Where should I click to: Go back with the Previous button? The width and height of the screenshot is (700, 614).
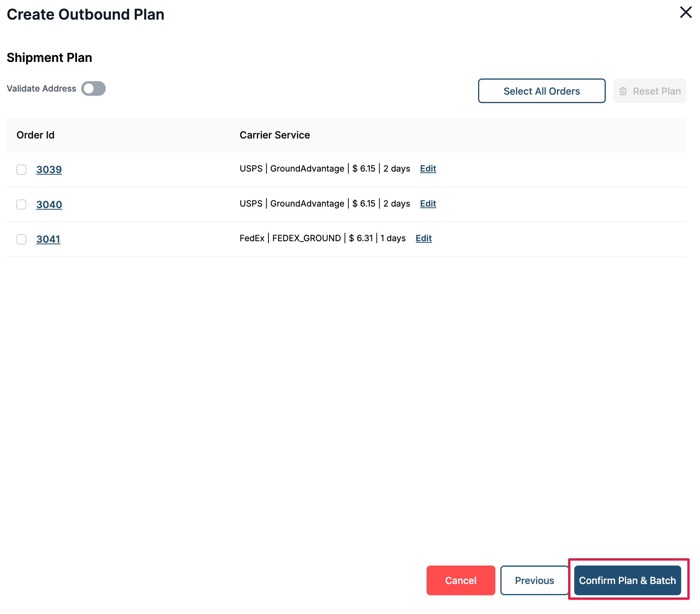coord(534,580)
